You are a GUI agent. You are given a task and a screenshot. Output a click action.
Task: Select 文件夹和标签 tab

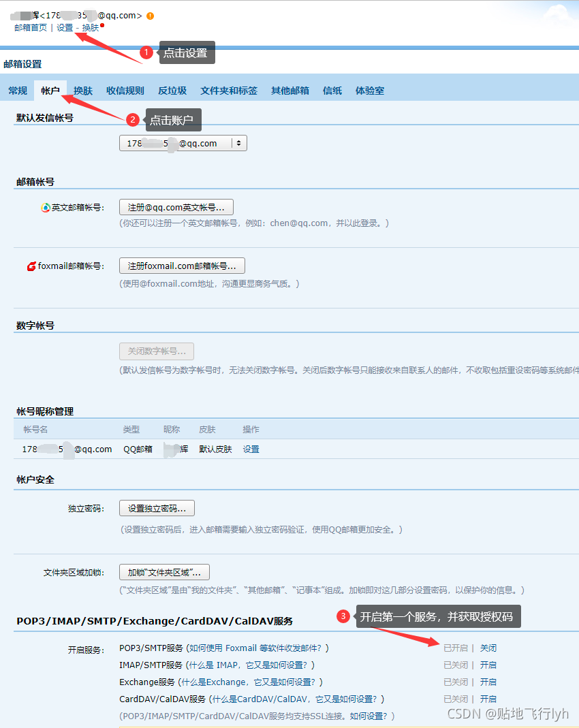click(229, 91)
